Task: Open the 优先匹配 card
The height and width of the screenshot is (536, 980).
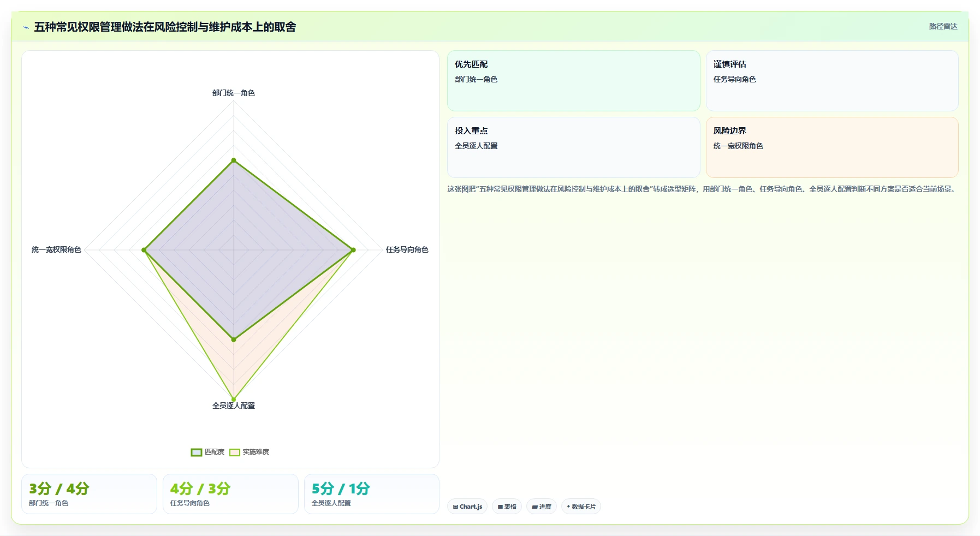Action: [x=573, y=81]
